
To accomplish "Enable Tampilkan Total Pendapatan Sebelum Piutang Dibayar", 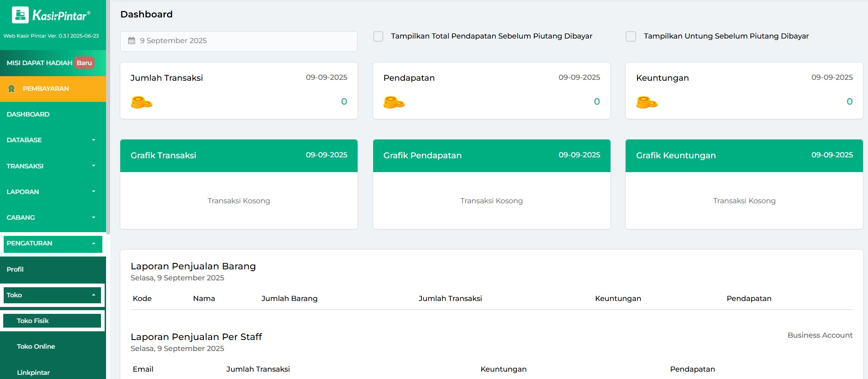I will 378,36.
